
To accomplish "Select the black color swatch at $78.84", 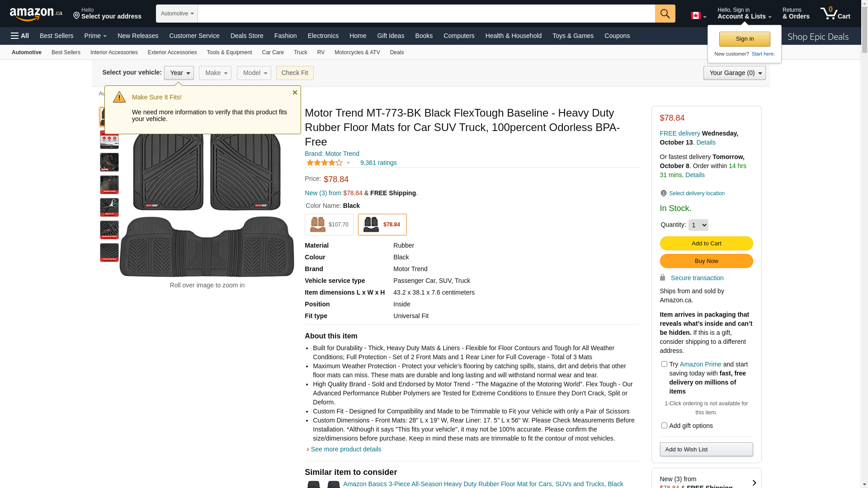I will tap(382, 225).
